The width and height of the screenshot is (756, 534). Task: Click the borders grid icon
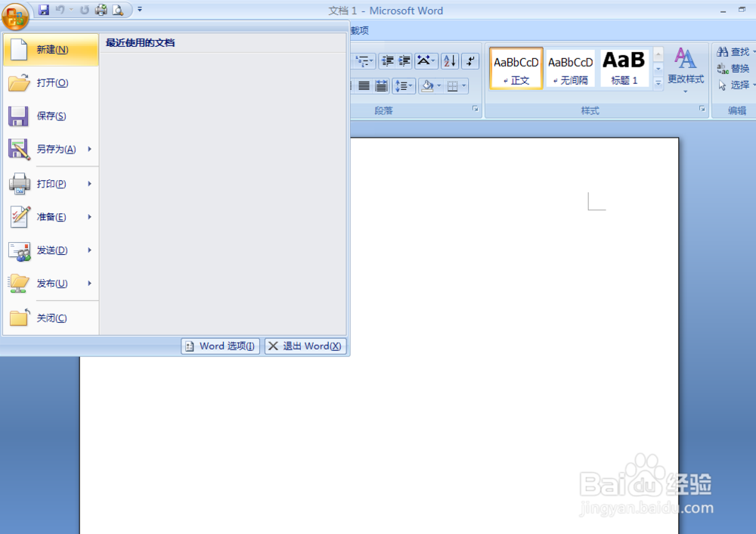tap(452, 86)
